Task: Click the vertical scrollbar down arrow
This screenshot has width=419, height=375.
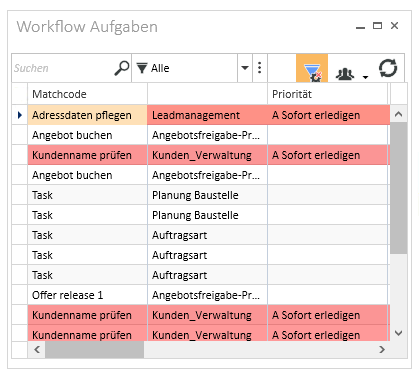Action: (x=398, y=333)
